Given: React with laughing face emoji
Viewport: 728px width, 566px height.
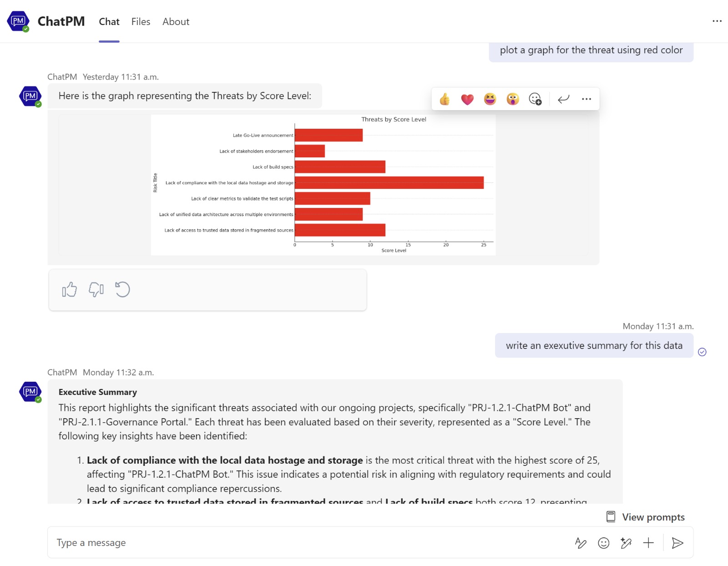Looking at the screenshot, I should tap(490, 99).
